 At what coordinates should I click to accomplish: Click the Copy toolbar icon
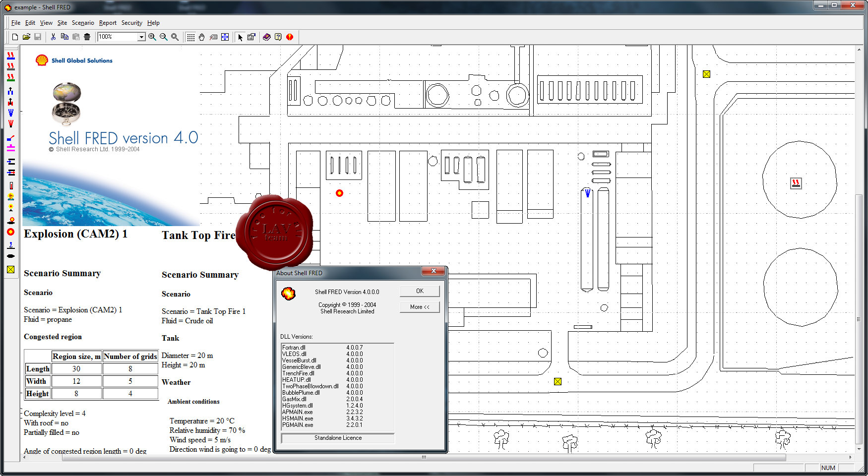click(64, 37)
